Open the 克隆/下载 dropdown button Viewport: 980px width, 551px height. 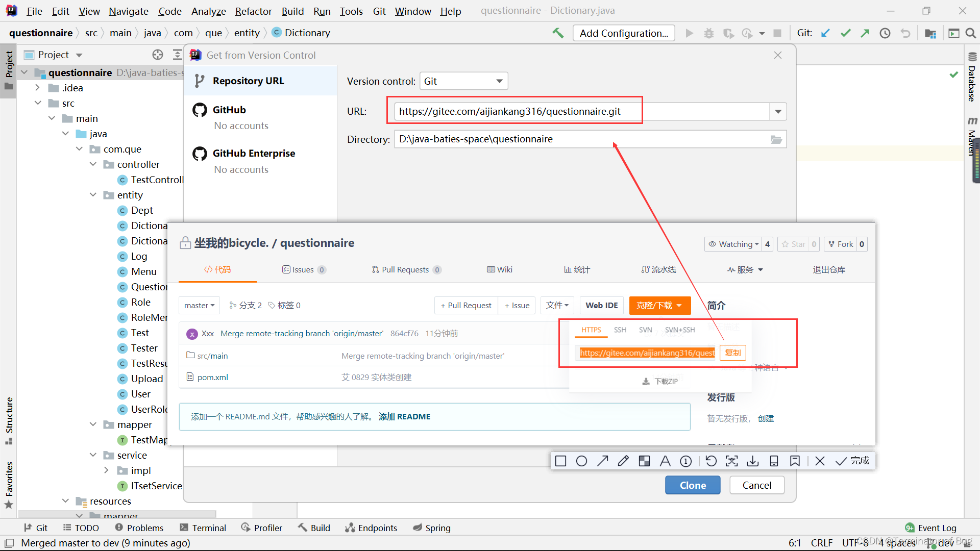point(659,306)
